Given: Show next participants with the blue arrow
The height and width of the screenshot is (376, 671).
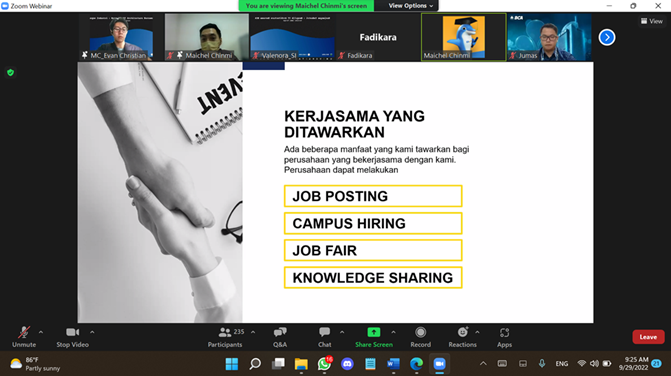Looking at the screenshot, I should coord(607,38).
